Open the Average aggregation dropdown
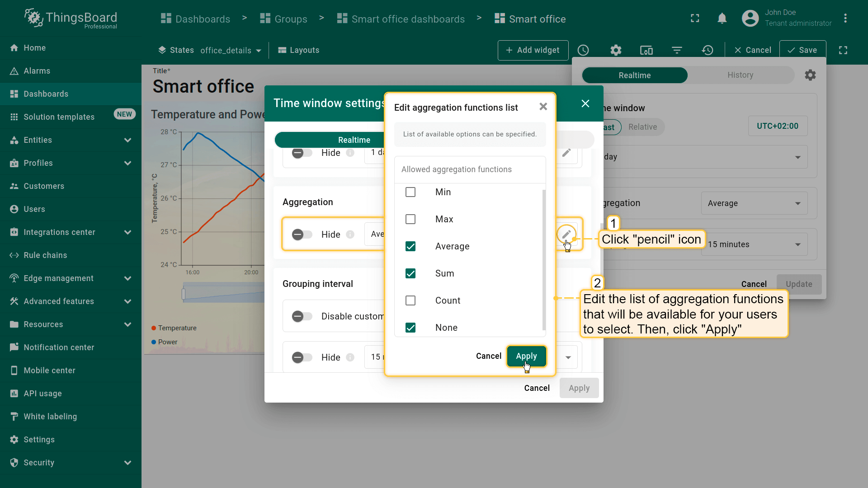Screen dimensions: 868x488 pyautogui.click(x=754, y=203)
